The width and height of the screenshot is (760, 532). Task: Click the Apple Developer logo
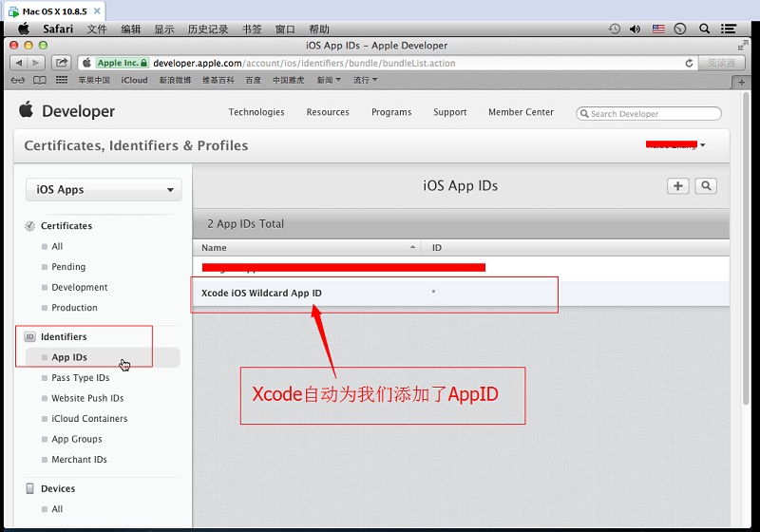point(66,111)
